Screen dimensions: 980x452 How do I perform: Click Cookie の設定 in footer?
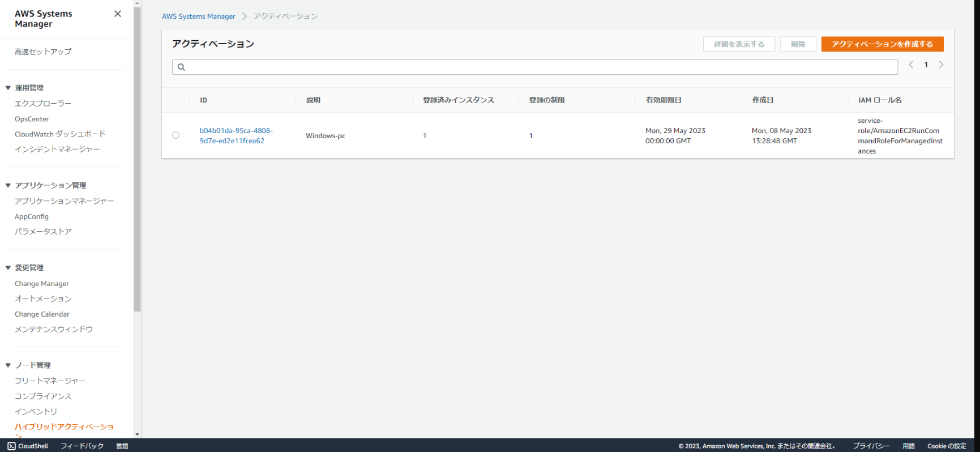pyautogui.click(x=947, y=446)
